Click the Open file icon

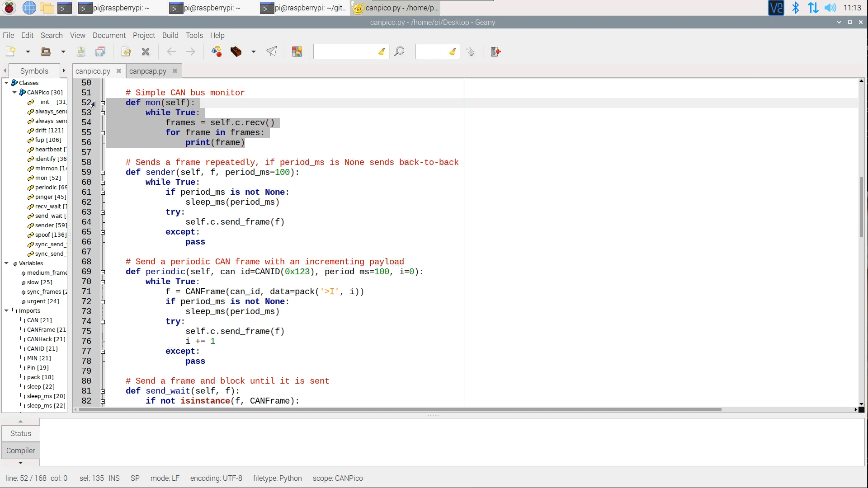click(x=45, y=52)
